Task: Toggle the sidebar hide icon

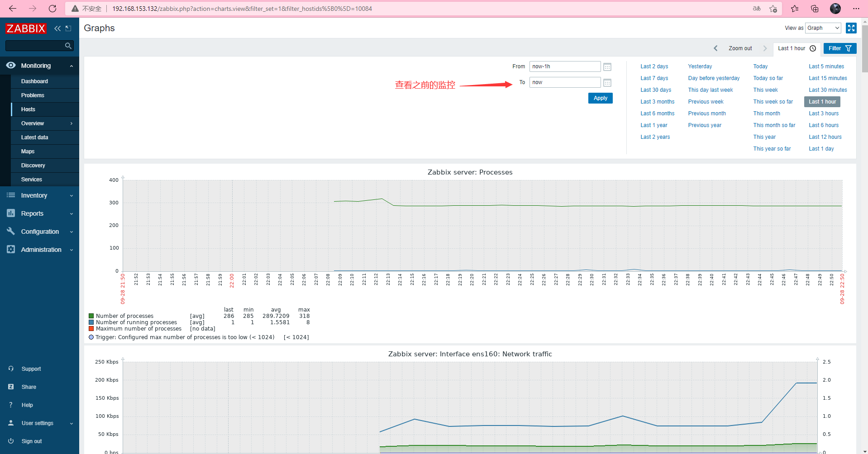Action: (68, 28)
